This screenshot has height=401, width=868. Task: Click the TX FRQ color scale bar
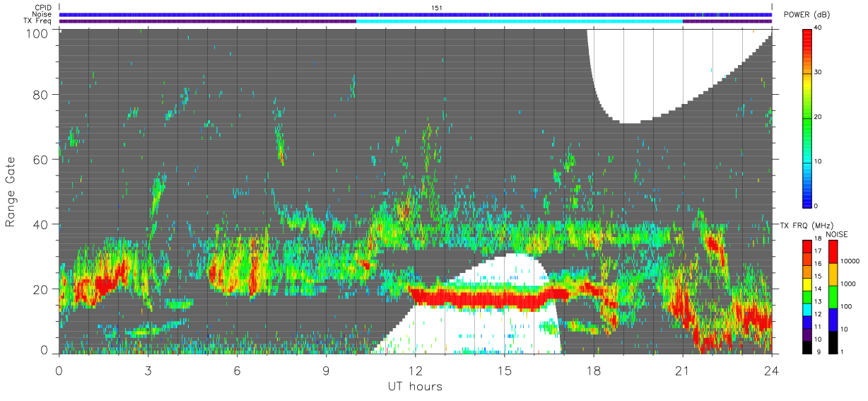(808, 296)
